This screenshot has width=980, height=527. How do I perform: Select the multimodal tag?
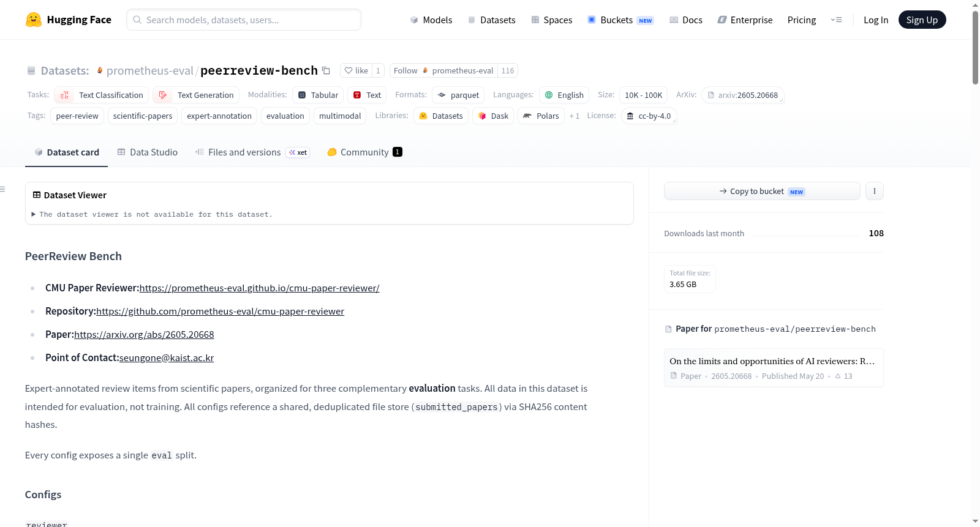point(340,116)
